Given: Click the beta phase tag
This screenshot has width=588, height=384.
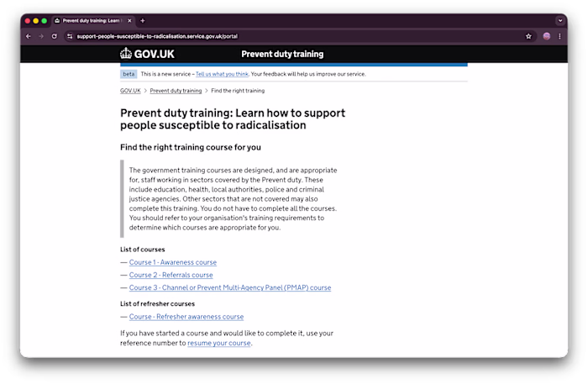Looking at the screenshot, I should point(129,74).
